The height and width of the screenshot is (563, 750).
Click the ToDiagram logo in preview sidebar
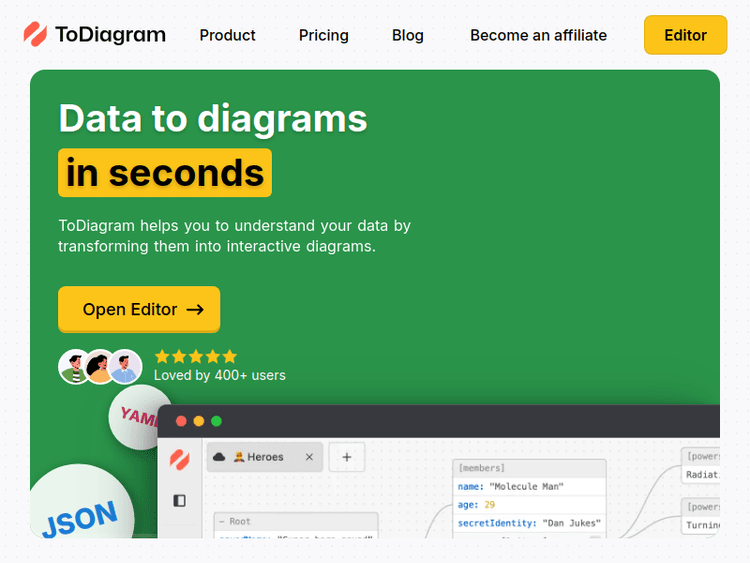click(x=180, y=460)
